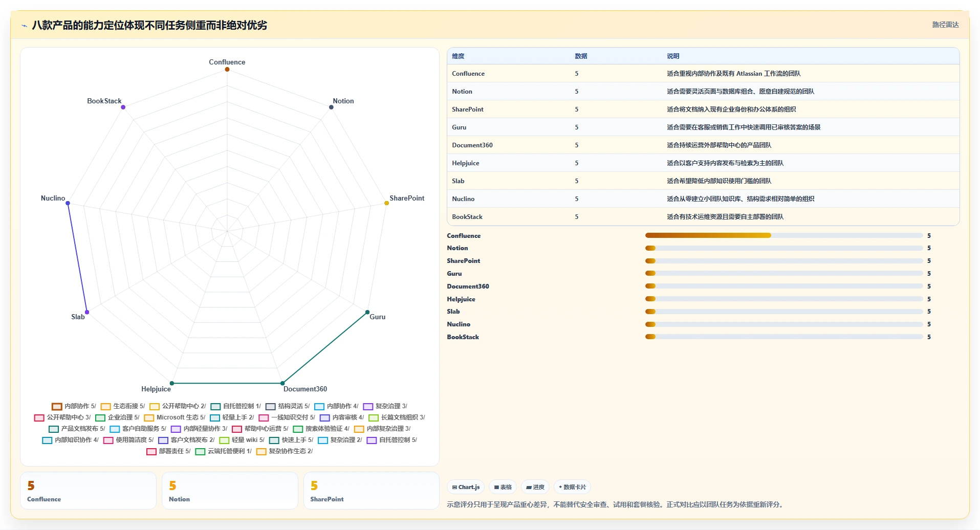Image resolution: width=980 pixels, height=530 pixels.
Task: Click the Helpjuice point on the radar
Action: (172, 383)
